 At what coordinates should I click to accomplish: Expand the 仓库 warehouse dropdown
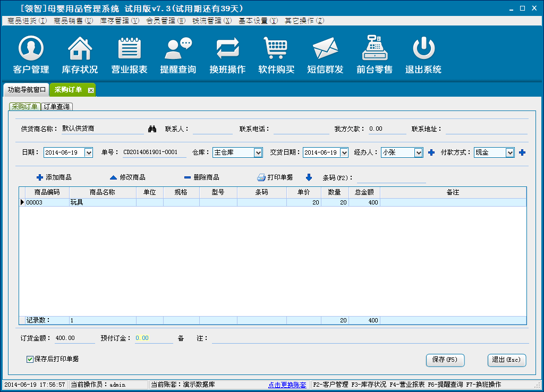coord(258,153)
